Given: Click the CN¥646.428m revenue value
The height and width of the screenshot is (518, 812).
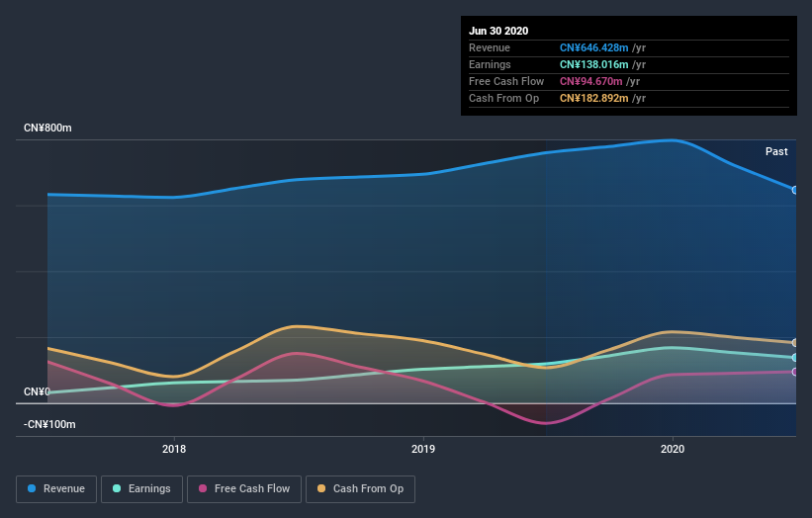Looking at the screenshot, I should pyautogui.click(x=594, y=47).
